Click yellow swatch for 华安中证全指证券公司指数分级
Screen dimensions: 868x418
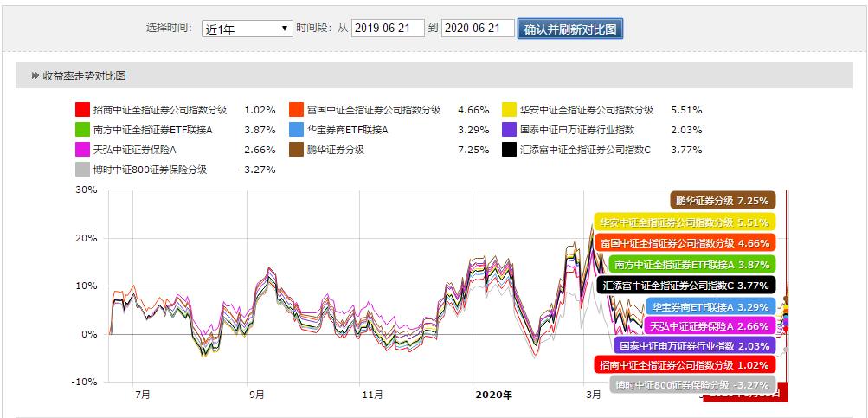coord(509,110)
